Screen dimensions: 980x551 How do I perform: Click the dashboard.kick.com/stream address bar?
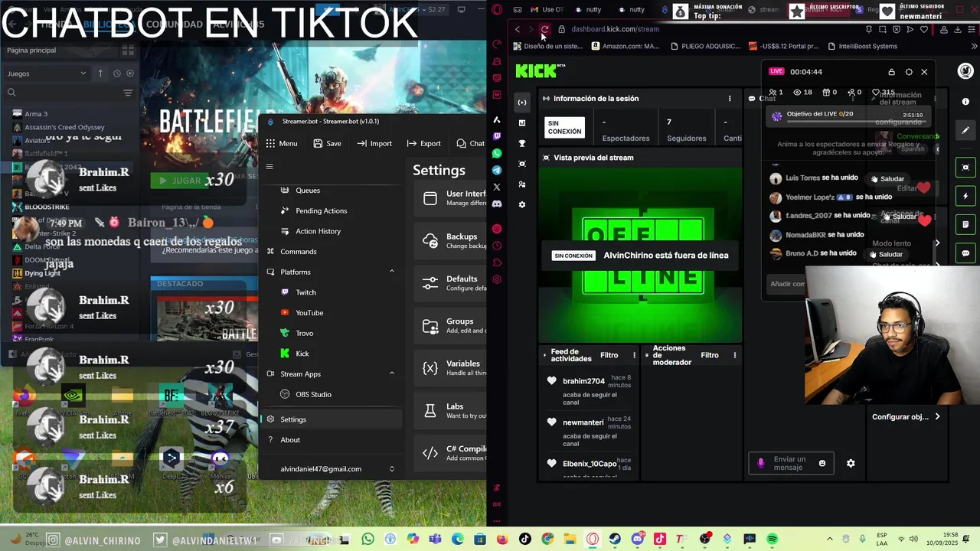click(x=615, y=29)
